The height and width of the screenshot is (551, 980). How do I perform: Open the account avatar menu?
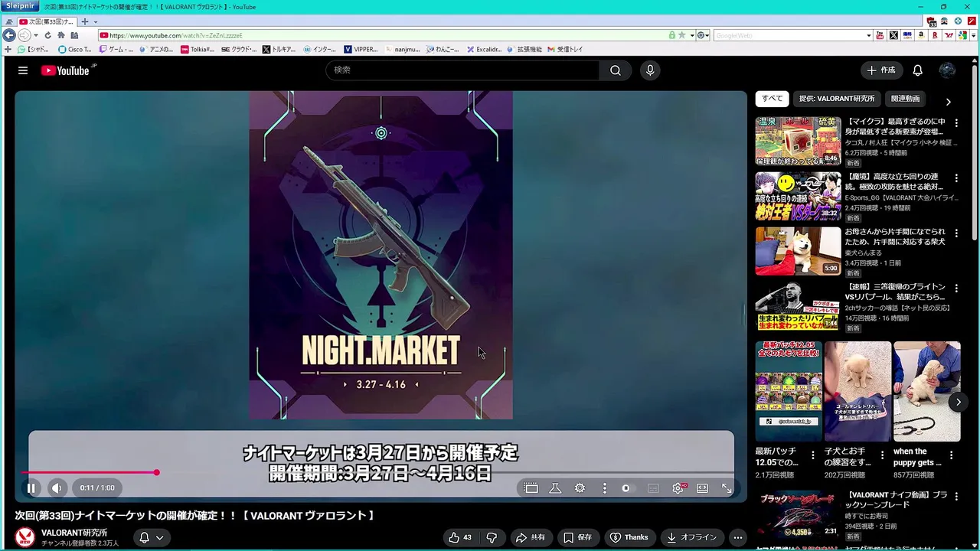[947, 70]
